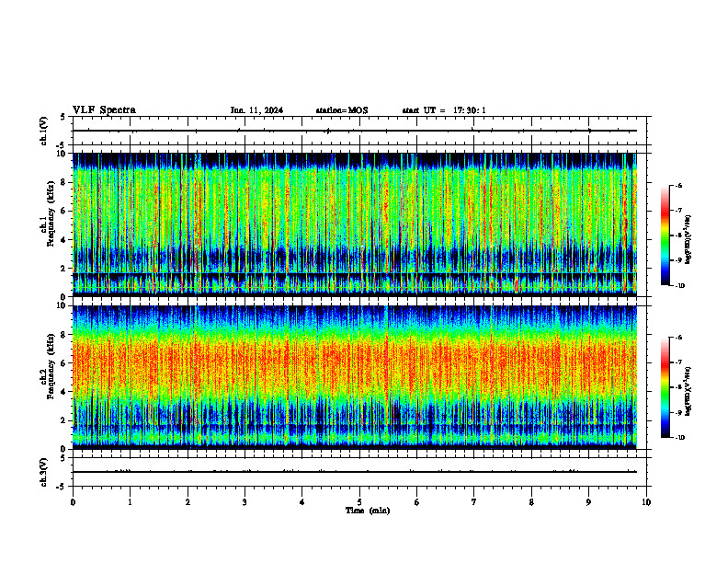The height and width of the screenshot is (563, 728).
Task: Click the time axis tick label "0"
Action: (73, 502)
